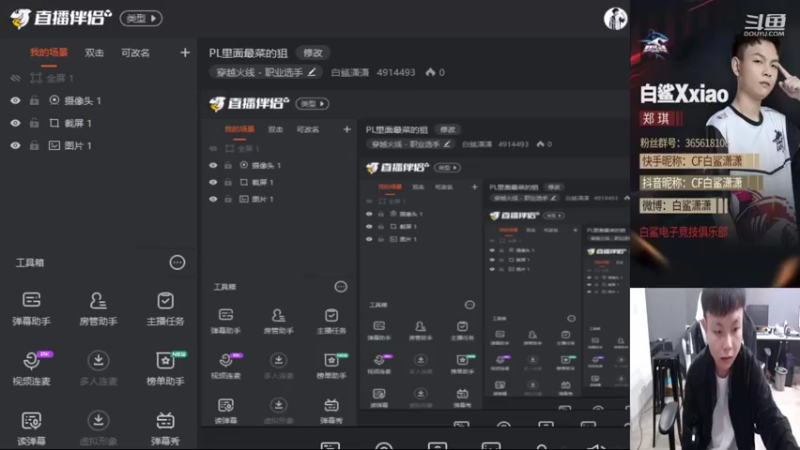Hide the 截屏 1 source with its eye icon
Viewport: 800px width, 450px height.
coord(15,123)
